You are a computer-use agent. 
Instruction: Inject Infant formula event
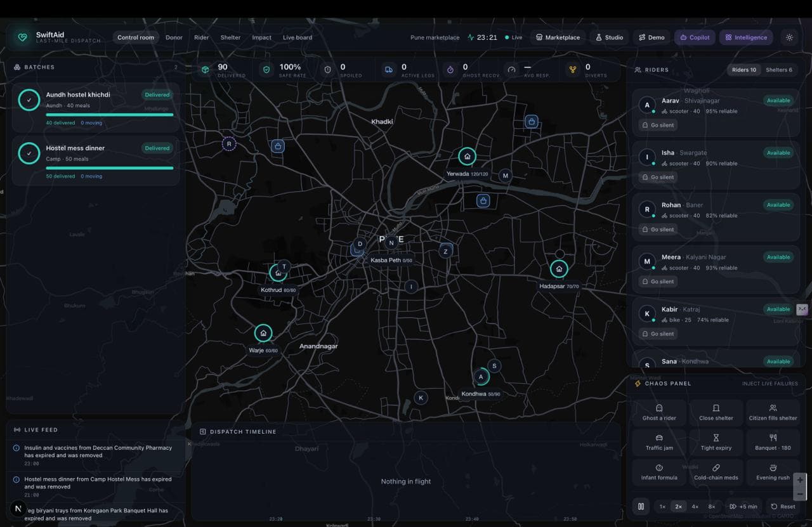pos(659,472)
